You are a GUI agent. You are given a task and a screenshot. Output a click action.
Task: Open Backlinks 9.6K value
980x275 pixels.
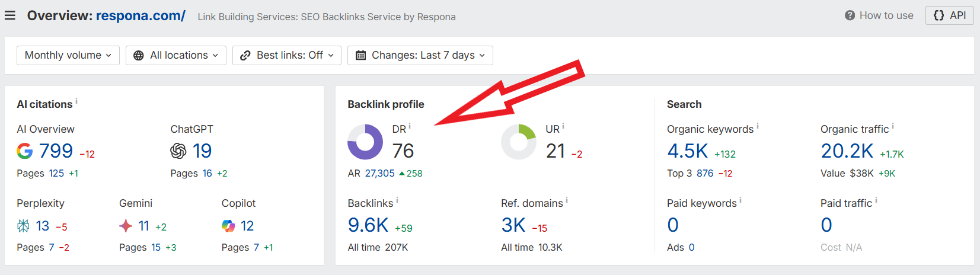tap(368, 225)
